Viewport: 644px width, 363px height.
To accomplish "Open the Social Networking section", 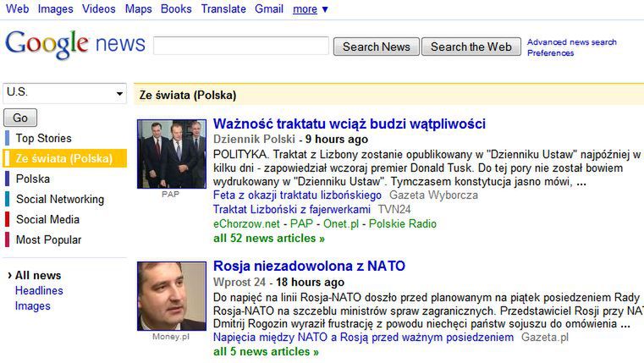I will [x=59, y=199].
